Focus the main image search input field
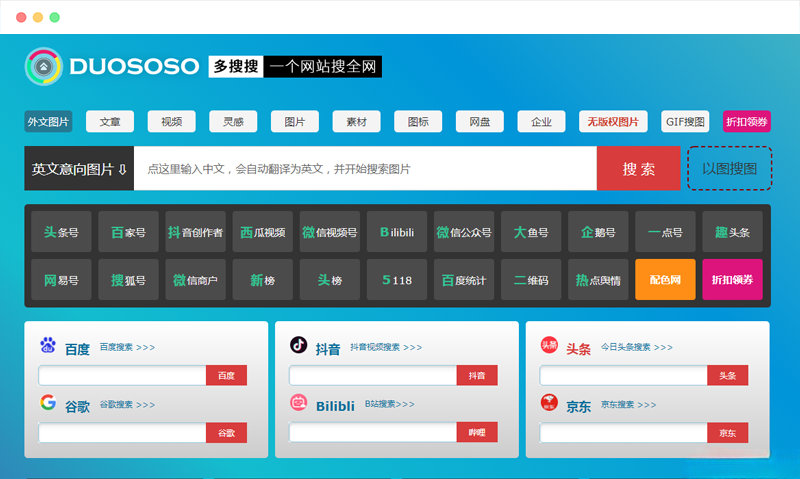This screenshot has height=479, width=800. click(365, 168)
